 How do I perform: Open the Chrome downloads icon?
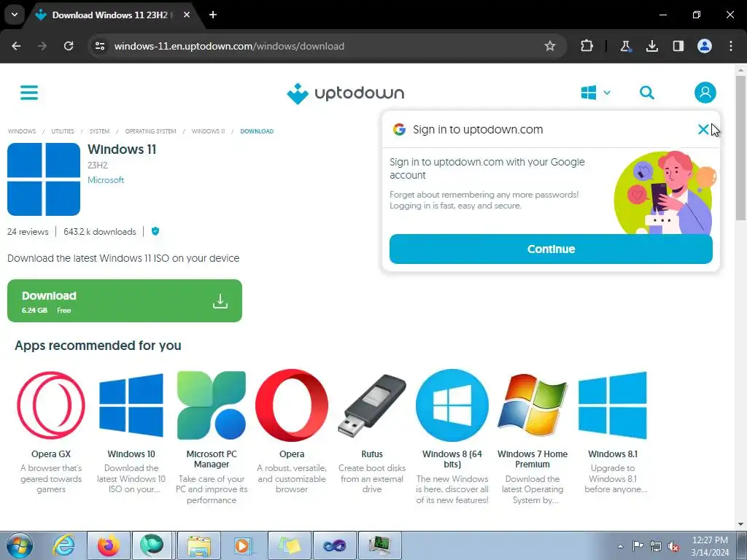pyautogui.click(x=651, y=46)
